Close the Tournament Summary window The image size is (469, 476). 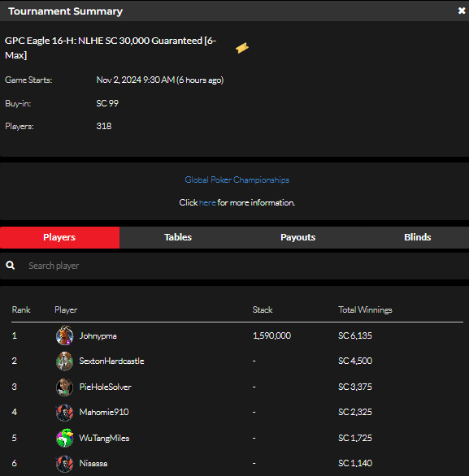pos(462,11)
